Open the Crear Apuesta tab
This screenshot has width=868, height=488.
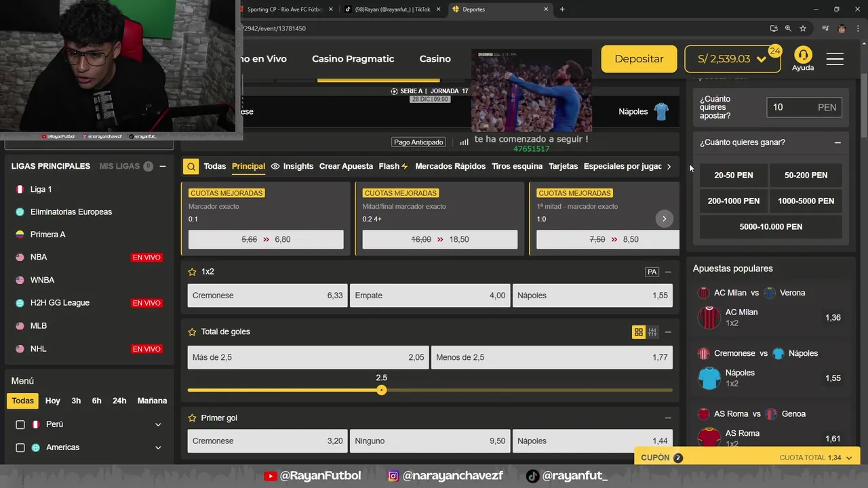click(346, 166)
